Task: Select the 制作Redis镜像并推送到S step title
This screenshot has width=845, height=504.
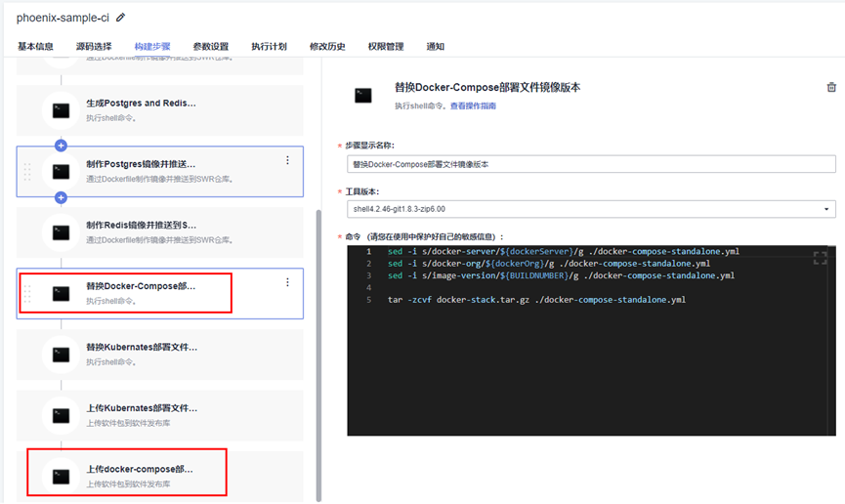Action: [142, 226]
